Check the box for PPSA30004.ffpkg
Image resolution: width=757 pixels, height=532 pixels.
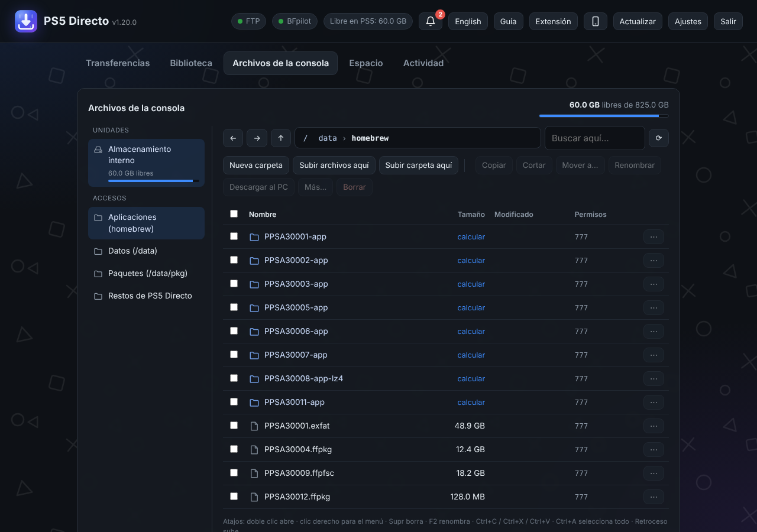234,449
